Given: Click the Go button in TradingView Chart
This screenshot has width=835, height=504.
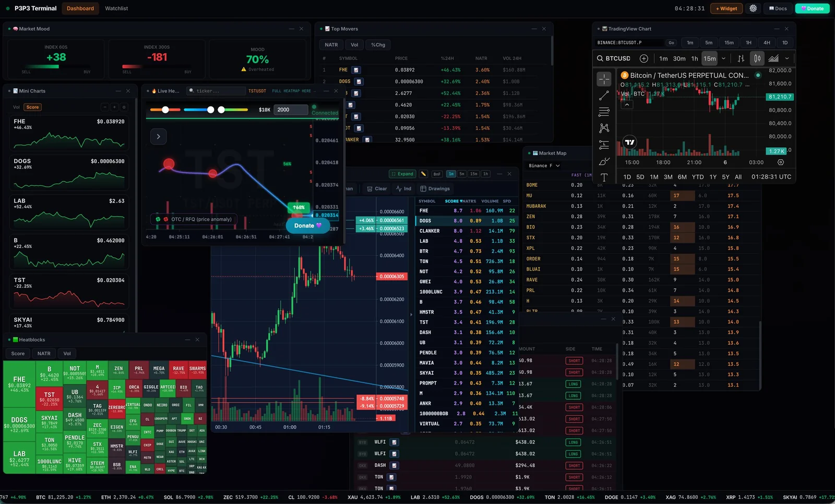Looking at the screenshot, I should click(x=672, y=43).
